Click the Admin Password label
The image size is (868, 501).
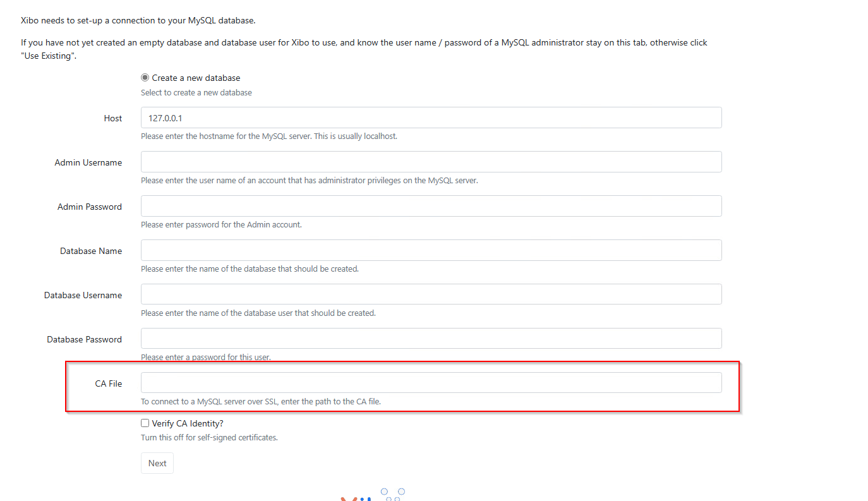point(90,207)
